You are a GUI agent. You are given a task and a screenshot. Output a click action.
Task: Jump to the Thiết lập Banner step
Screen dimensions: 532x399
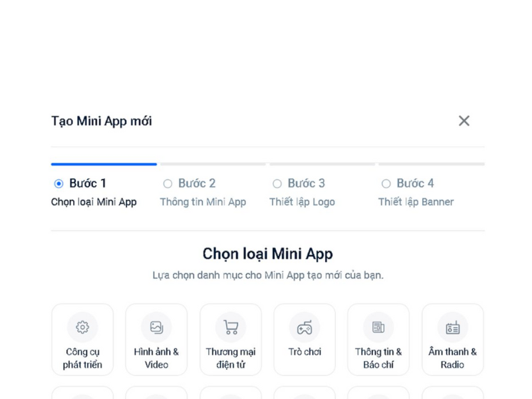point(416,201)
